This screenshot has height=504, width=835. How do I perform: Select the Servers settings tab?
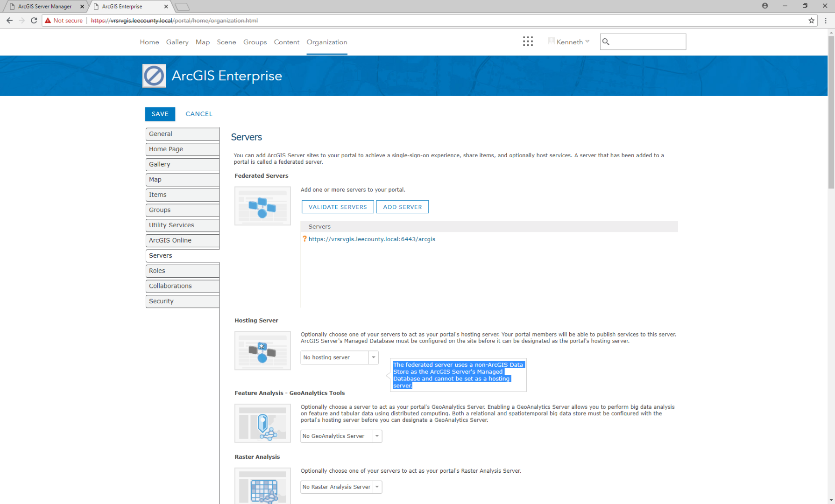(183, 256)
